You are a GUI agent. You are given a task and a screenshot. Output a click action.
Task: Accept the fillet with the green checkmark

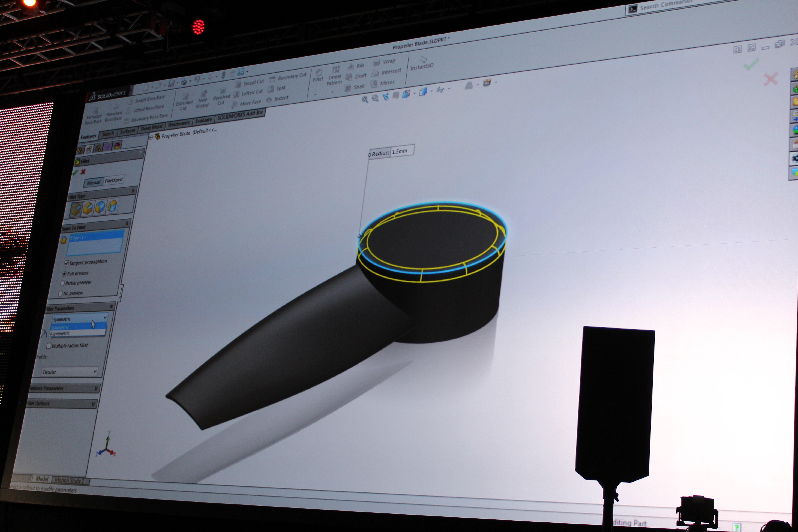75,173
